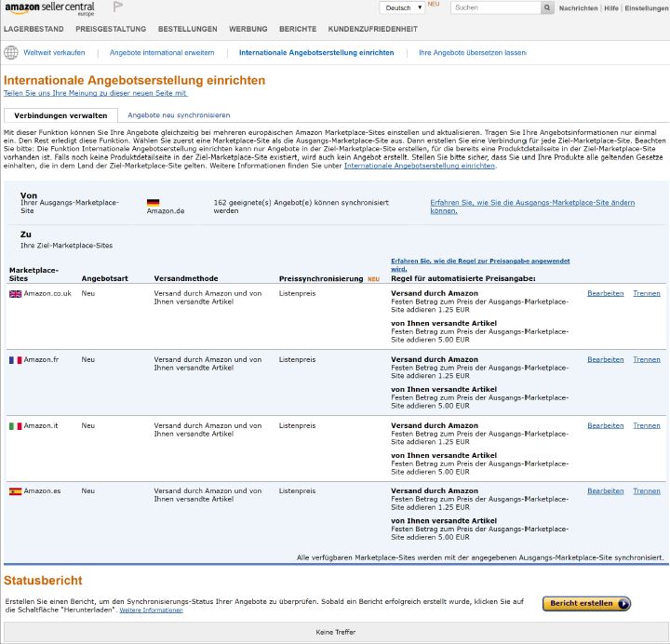Image resolution: width=670 pixels, height=644 pixels.
Task: Open the PREISGESTALTUNG menu
Action: click(111, 29)
